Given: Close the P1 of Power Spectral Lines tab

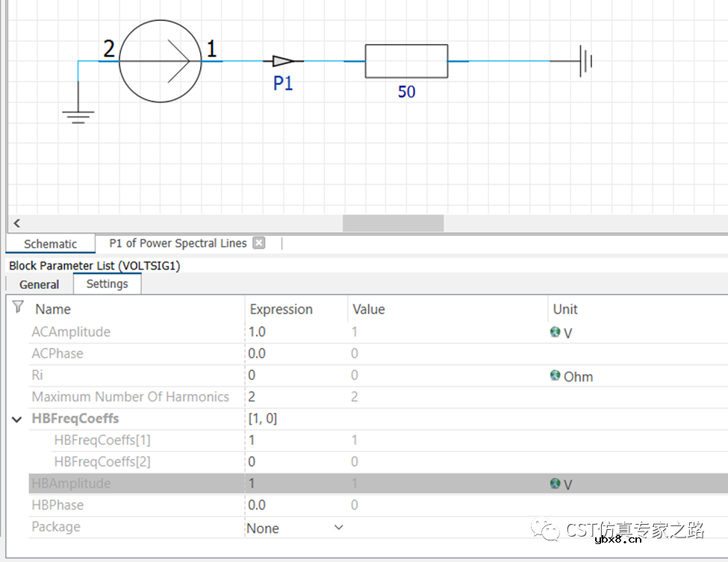Looking at the screenshot, I should [258, 243].
